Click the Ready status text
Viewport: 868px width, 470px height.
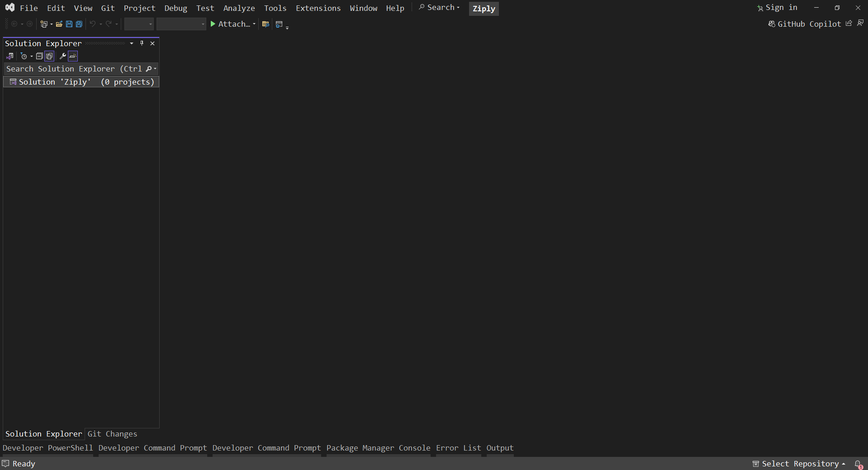click(24, 464)
